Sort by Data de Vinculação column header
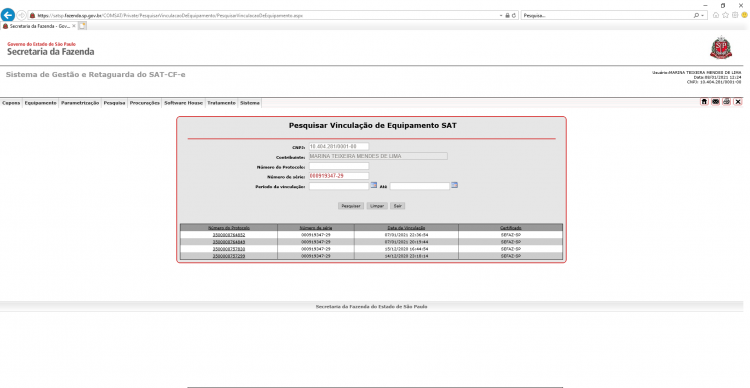 [x=406, y=228]
